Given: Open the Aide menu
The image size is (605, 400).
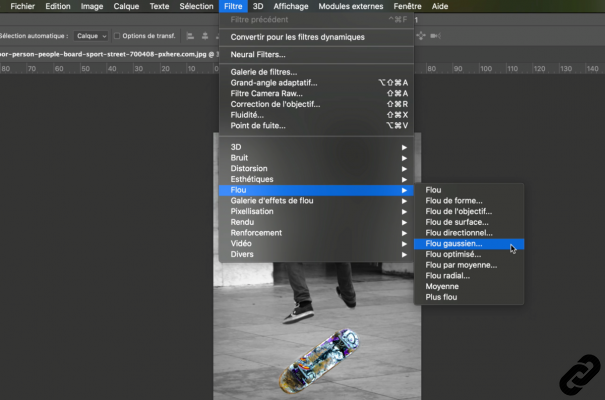Looking at the screenshot, I should [x=440, y=6].
